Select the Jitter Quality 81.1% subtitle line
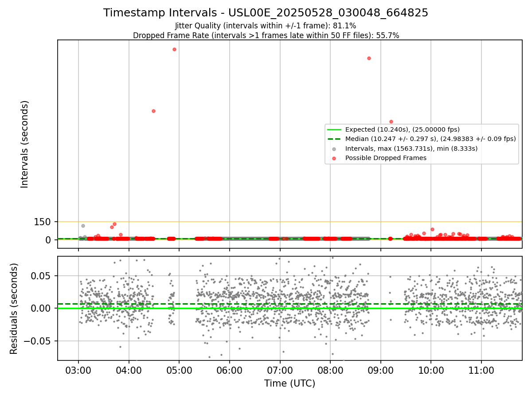The width and height of the screenshot is (532, 399). [266, 26]
